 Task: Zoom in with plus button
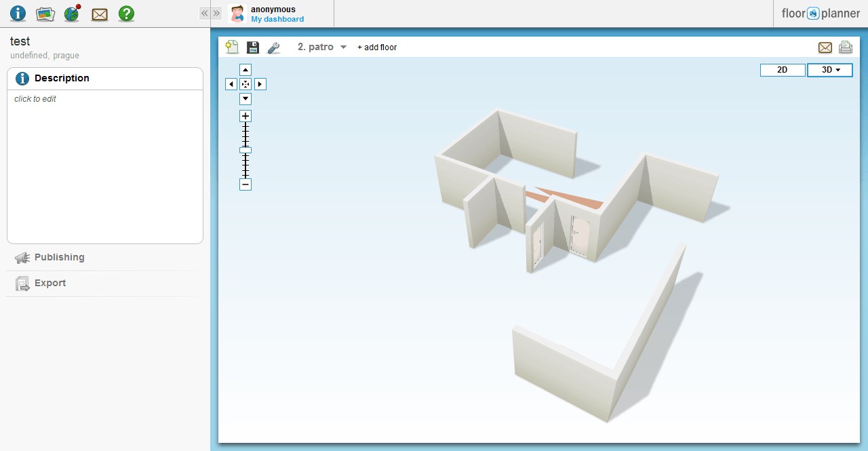245,116
